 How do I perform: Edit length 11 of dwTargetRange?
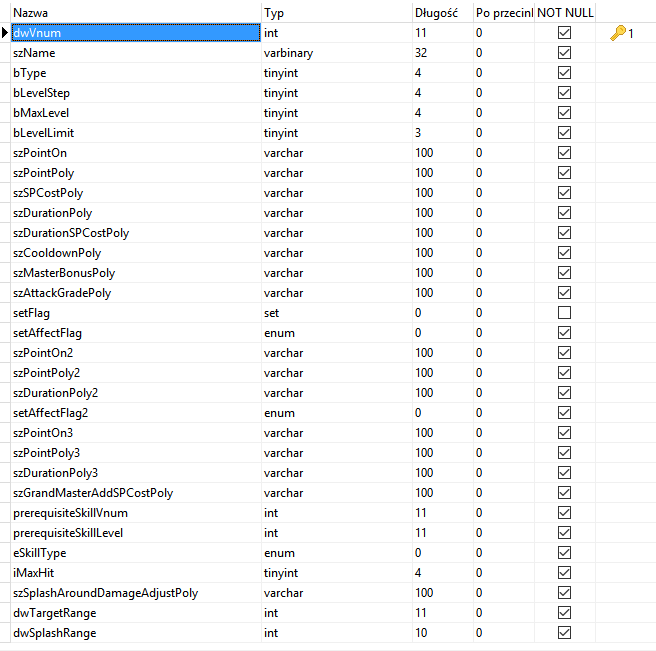click(443, 613)
